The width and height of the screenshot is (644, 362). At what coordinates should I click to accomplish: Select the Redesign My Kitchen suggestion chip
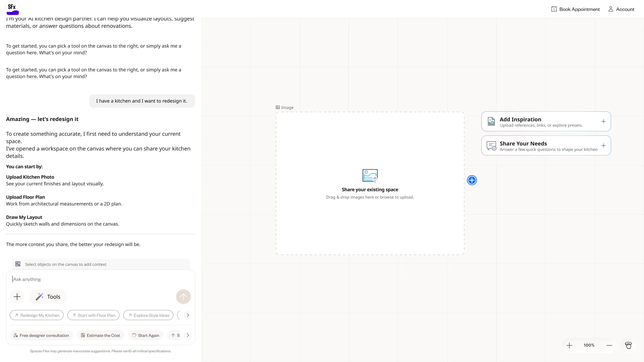tap(37, 315)
